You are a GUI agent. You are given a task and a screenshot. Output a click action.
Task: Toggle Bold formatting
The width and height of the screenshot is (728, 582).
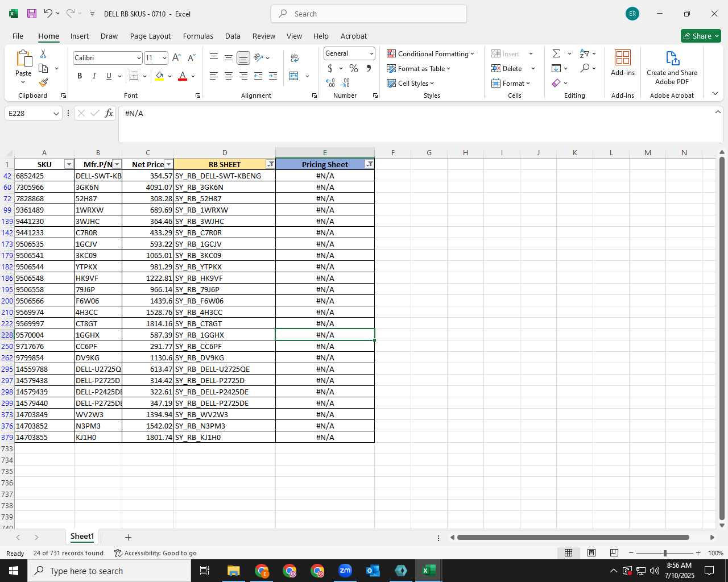[x=80, y=76]
